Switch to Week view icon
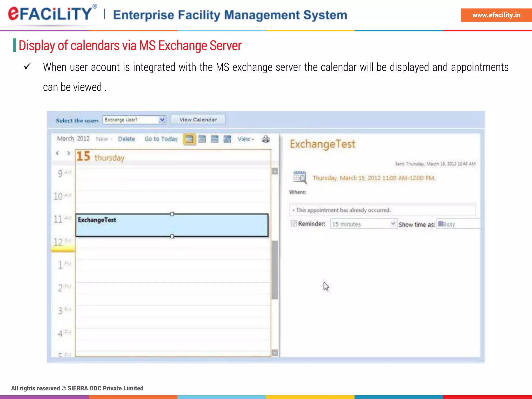This screenshot has height=399, width=532. tap(215, 139)
